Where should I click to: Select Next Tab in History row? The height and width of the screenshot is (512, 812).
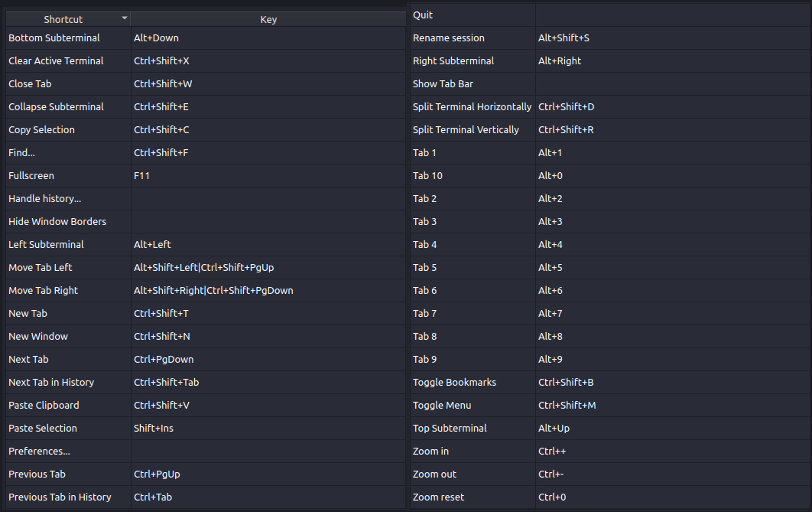[x=206, y=383]
